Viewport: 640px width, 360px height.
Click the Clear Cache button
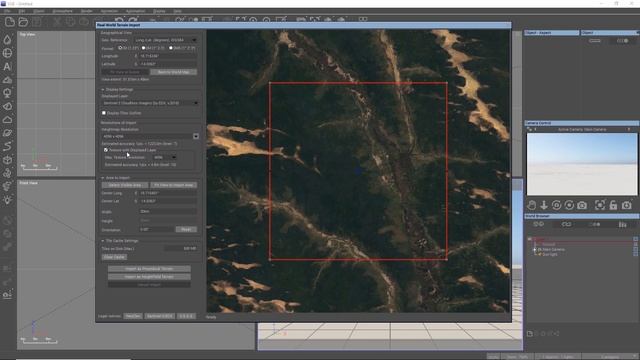click(114, 257)
